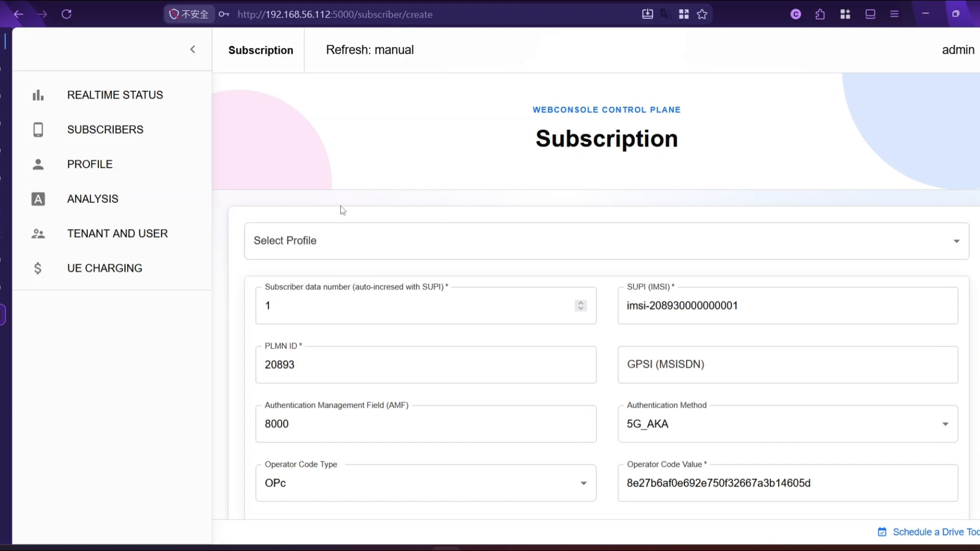Screen dimensions: 980x551
Task: Adjust the subscriber data number stepper
Action: pos(580,306)
